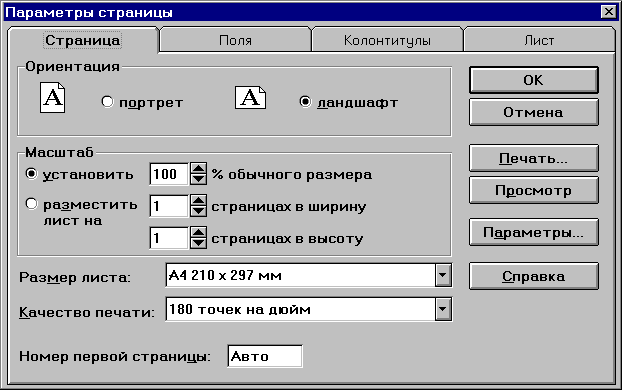The image size is (622, 390).
Task: Switch to the Поля tab
Action: 235,40
